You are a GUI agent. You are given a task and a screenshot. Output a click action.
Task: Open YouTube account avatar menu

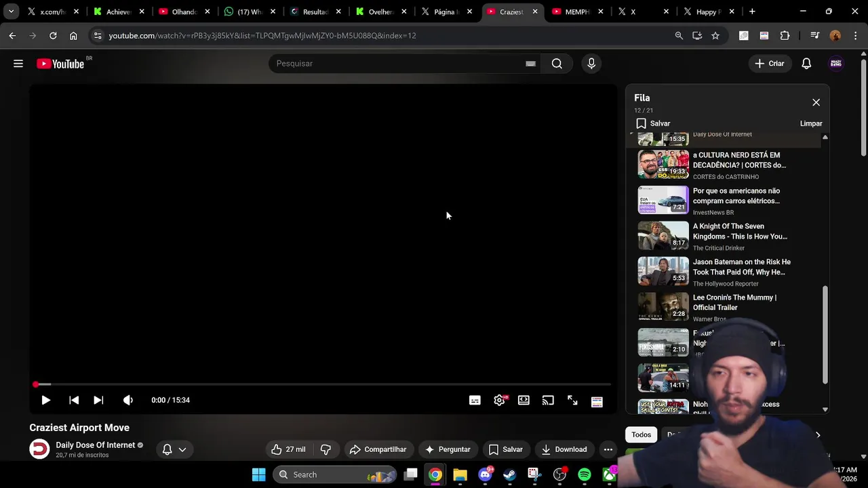pyautogui.click(x=836, y=64)
